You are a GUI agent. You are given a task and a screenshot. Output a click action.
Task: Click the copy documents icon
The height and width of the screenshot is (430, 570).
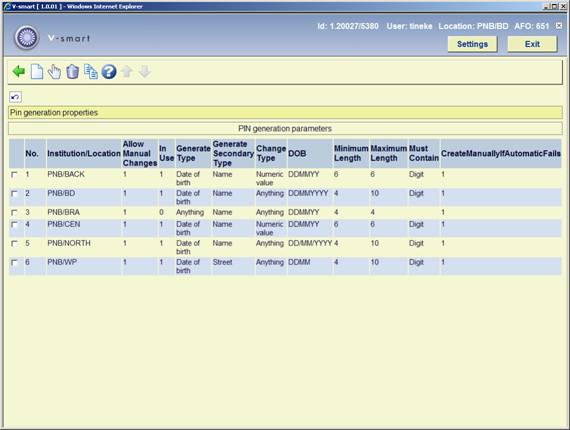tap(91, 72)
